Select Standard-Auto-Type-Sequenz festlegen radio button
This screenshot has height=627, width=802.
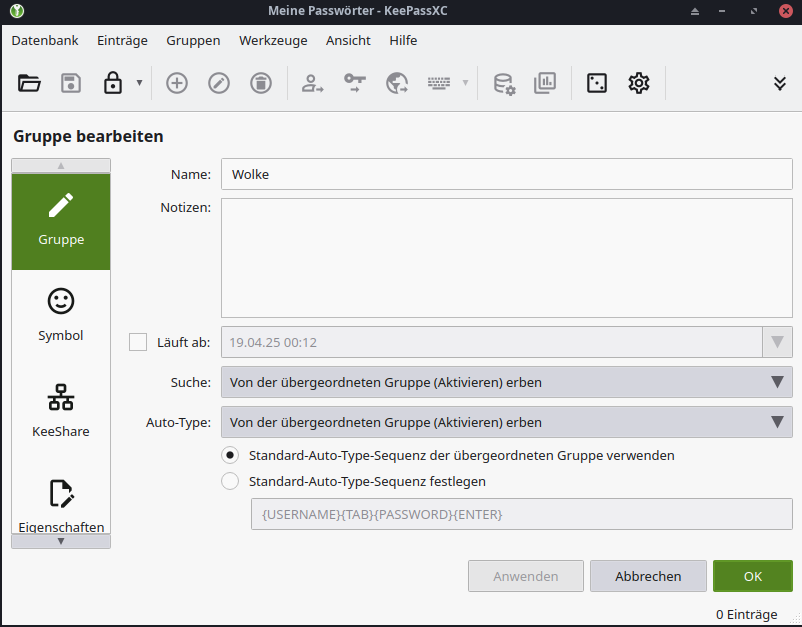(x=231, y=481)
